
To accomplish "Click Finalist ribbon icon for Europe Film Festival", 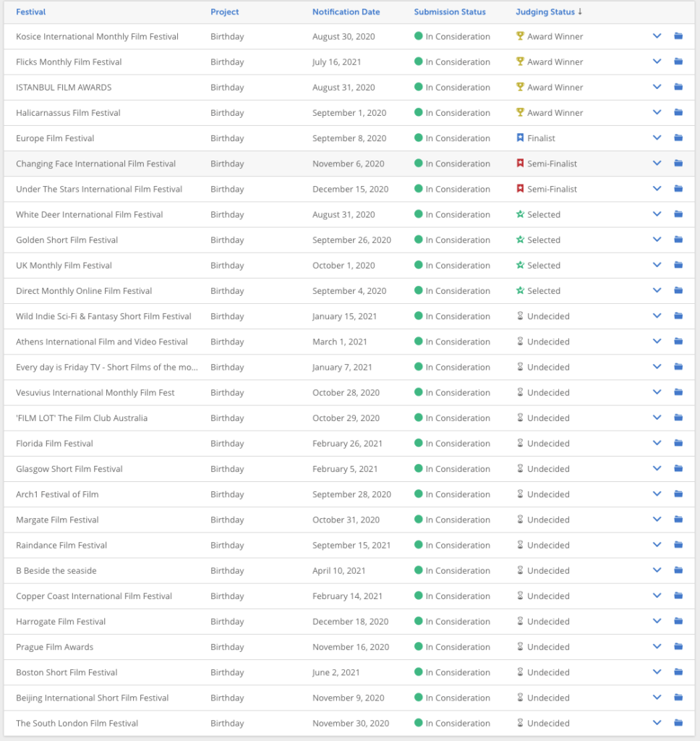I will 520,138.
